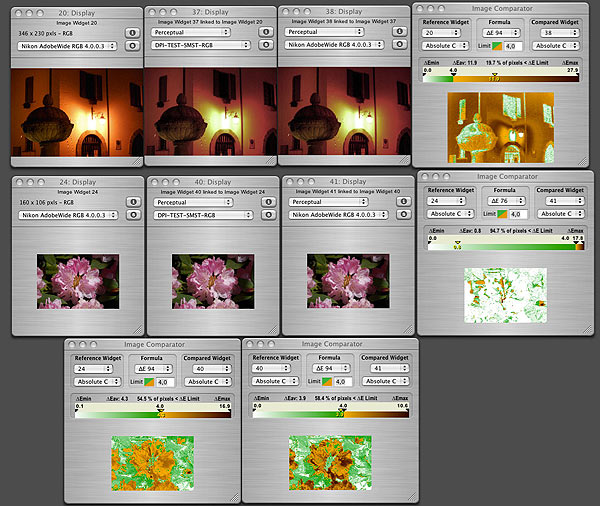Open profile dropdown in 20: Display window
Screen dimensions: 600x506
click(x=67, y=46)
